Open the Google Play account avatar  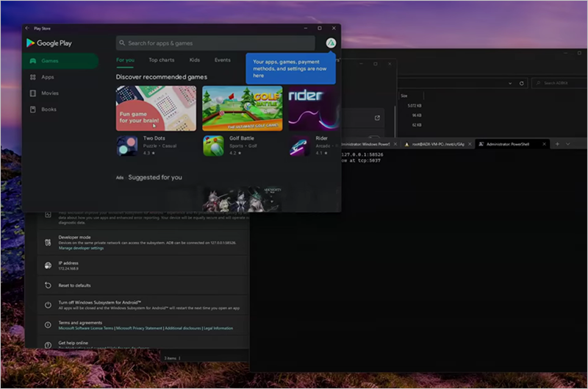point(331,43)
